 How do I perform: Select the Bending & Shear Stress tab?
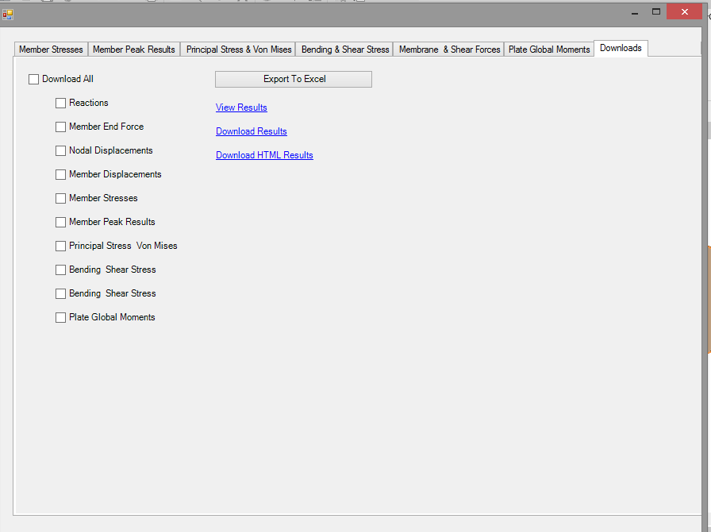coord(345,50)
